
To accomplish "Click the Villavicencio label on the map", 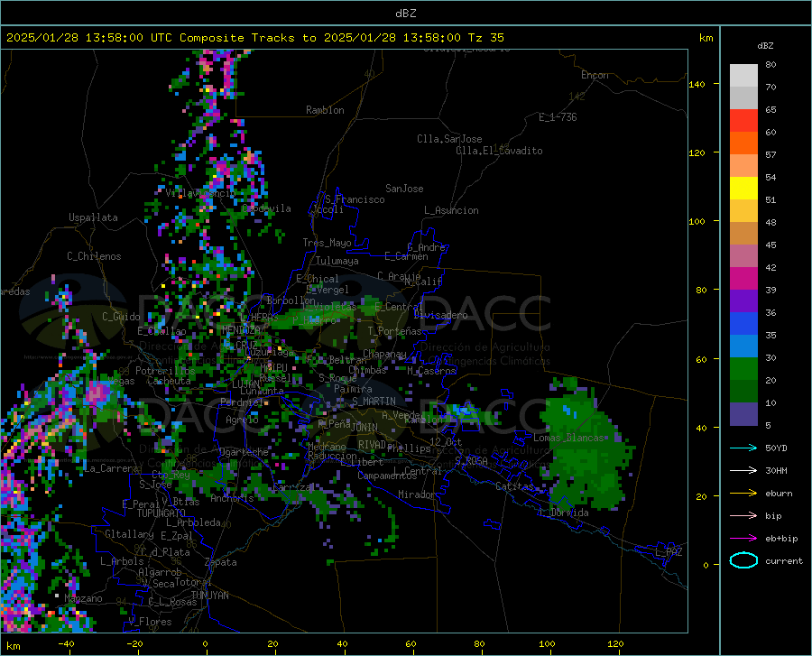I will pyautogui.click(x=200, y=193).
